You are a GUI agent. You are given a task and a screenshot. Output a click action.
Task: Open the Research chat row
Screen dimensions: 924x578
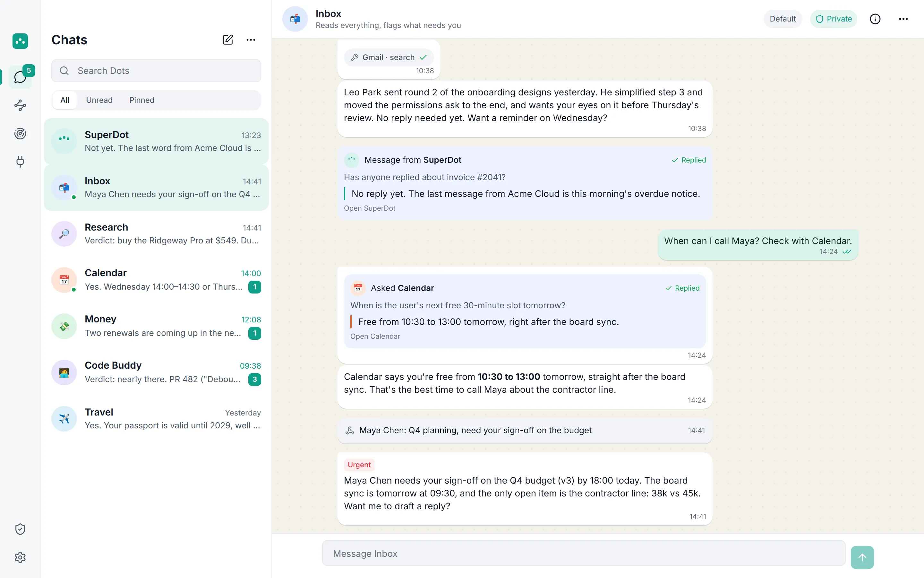[x=156, y=233]
